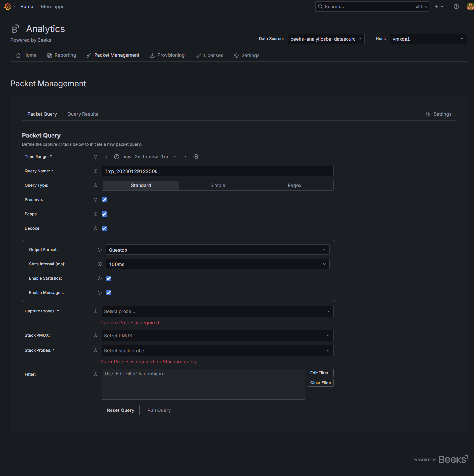Shift time range backward with left arrow

(x=106, y=157)
